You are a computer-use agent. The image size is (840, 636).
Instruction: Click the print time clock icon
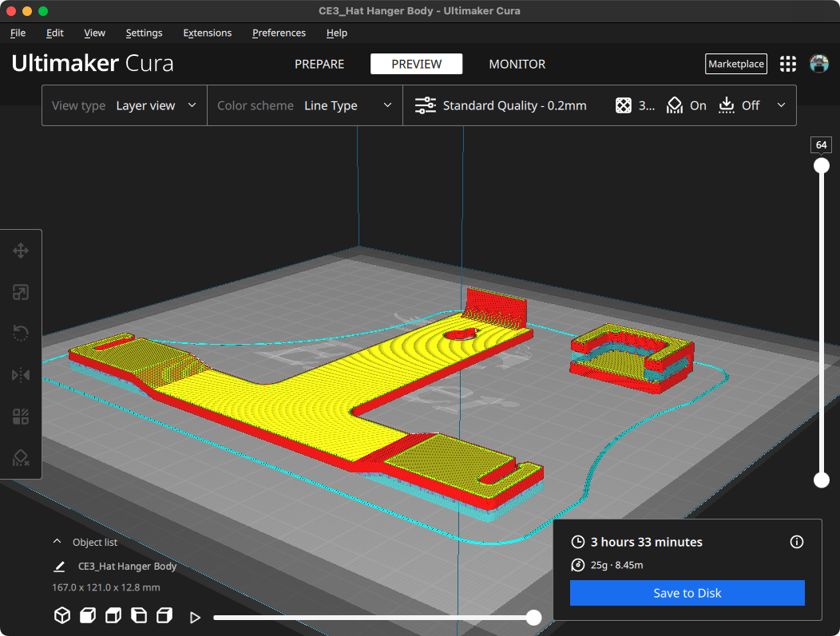[577, 542]
